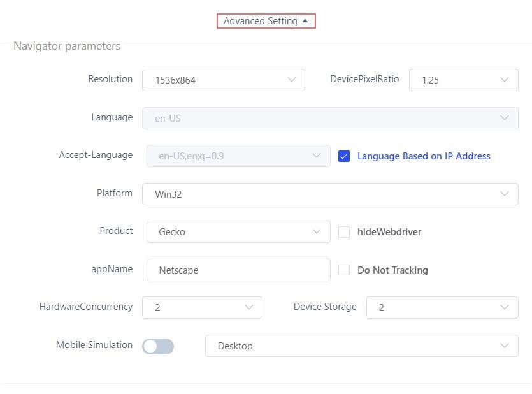Click the appName input field
532x394 pixels.
pos(238,270)
